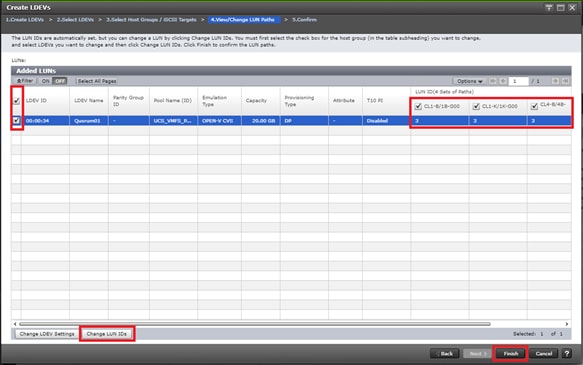Toggle the CL1-B/1B-G00 host group checkbox
The height and width of the screenshot is (365, 583).
tap(418, 106)
